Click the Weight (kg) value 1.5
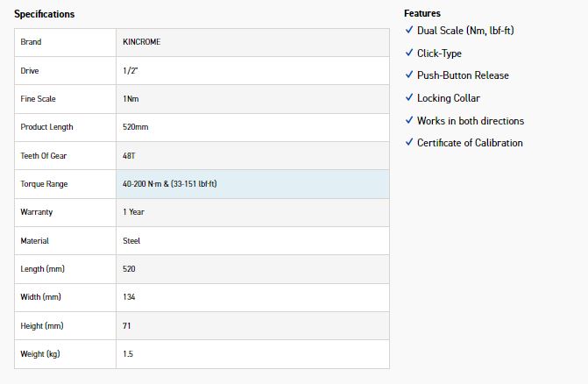Screen dimensions: 588x384 click(x=128, y=354)
